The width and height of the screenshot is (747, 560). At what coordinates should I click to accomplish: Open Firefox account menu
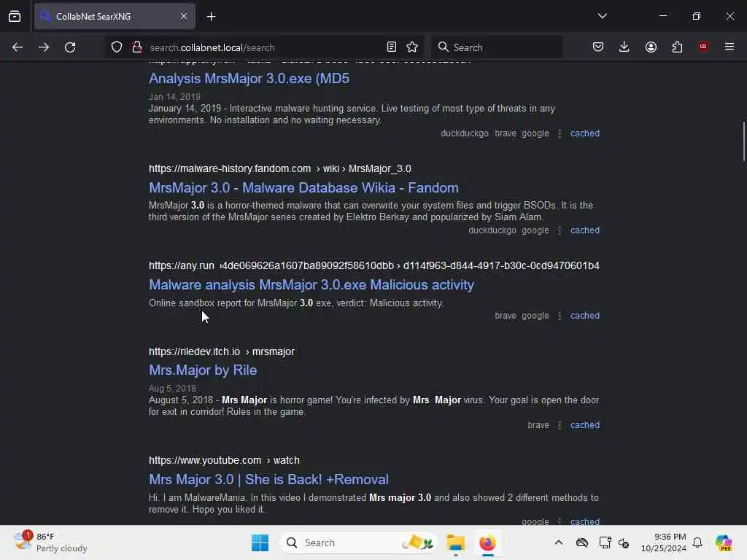pos(651,47)
